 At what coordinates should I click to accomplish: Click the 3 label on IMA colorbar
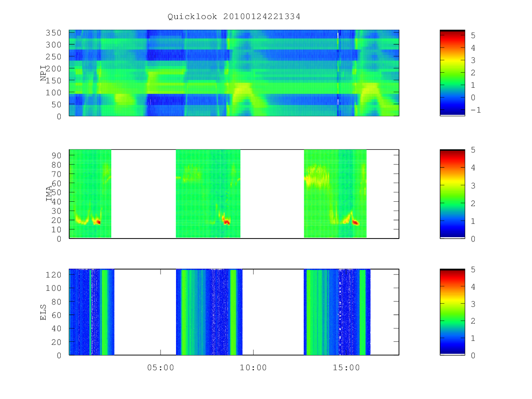tap(473, 185)
